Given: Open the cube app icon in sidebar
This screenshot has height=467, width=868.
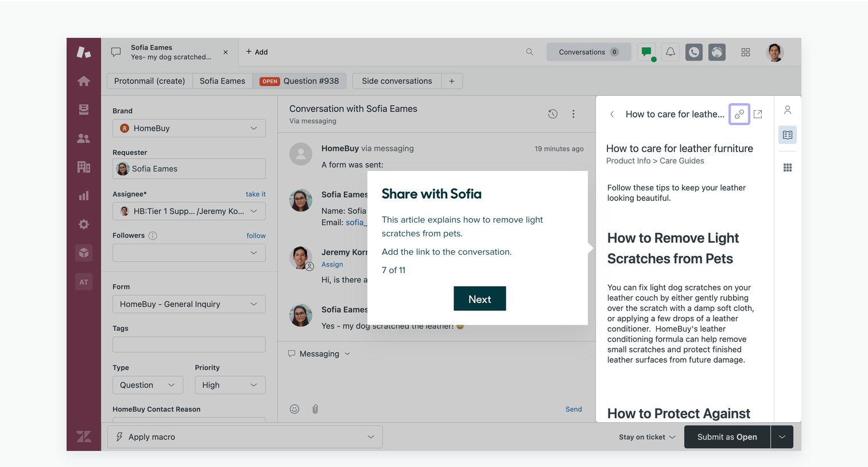Looking at the screenshot, I should pyautogui.click(x=84, y=252).
